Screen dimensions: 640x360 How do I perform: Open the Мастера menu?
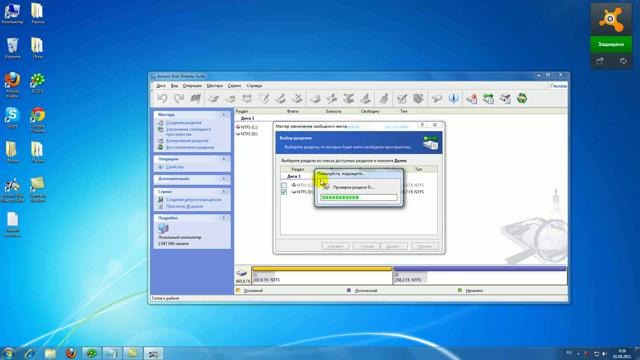tap(215, 86)
